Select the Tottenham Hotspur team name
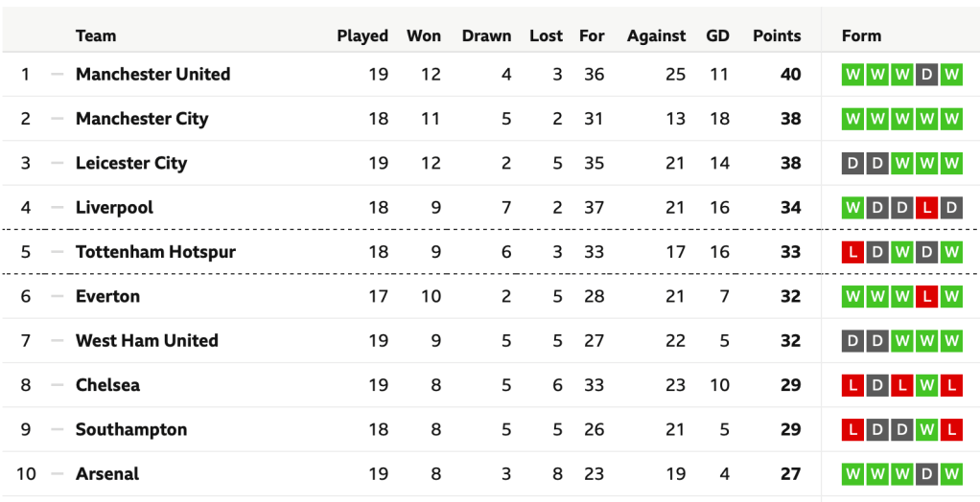This screenshot has height=502, width=980. pyautogui.click(x=155, y=253)
